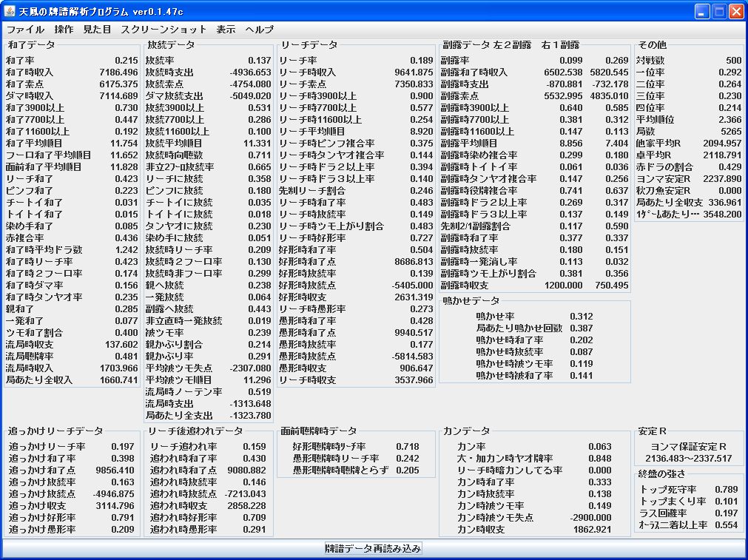Click the リーチ平均順目 label
Viewport: 748px width, 560px height.
(312, 131)
